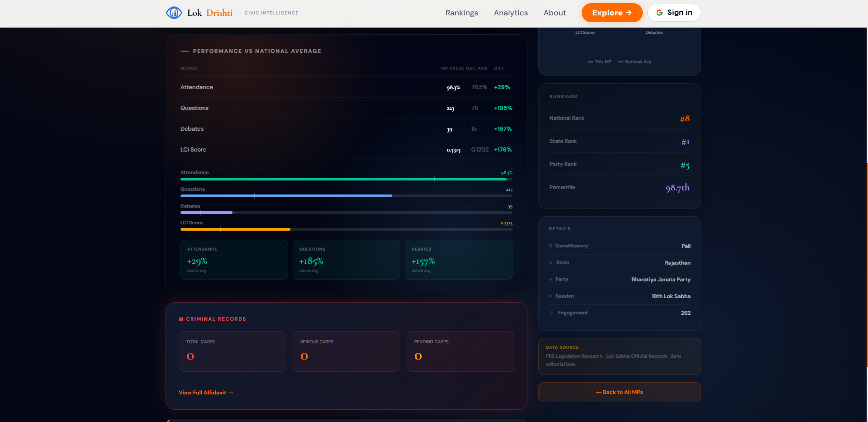Open the Rankings navigation item
The width and height of the screenshot is (868, 422).
(x=461, y=12)
